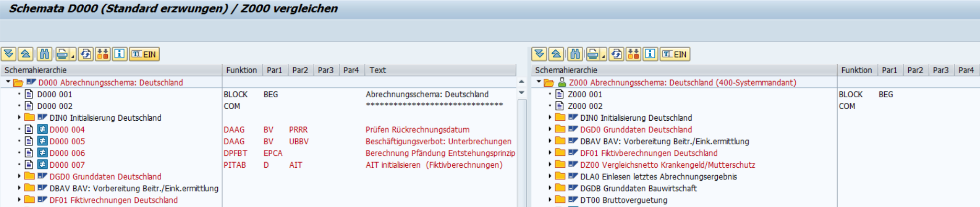This screenshot has width=980, height=207.
Task: Expand DIN0 Initialisierung node in Z000 tree
Action: click(550, 118)
